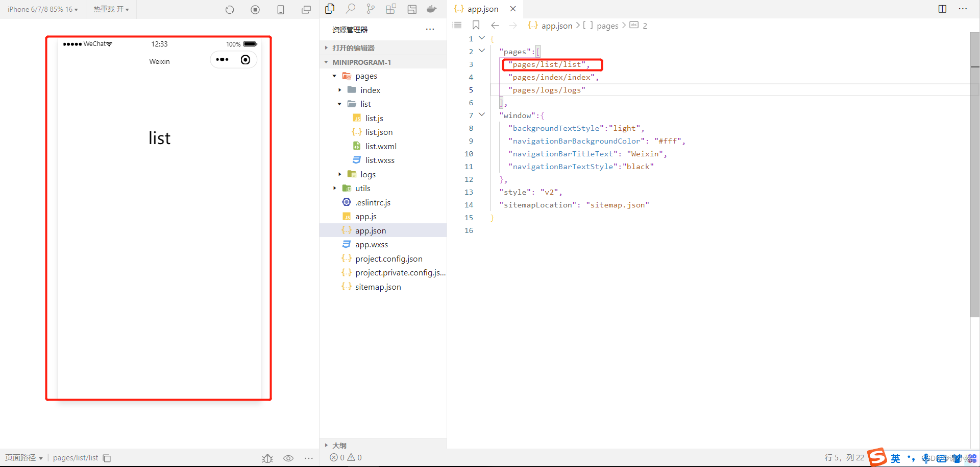Click the simulator capsule close circle

246,60
